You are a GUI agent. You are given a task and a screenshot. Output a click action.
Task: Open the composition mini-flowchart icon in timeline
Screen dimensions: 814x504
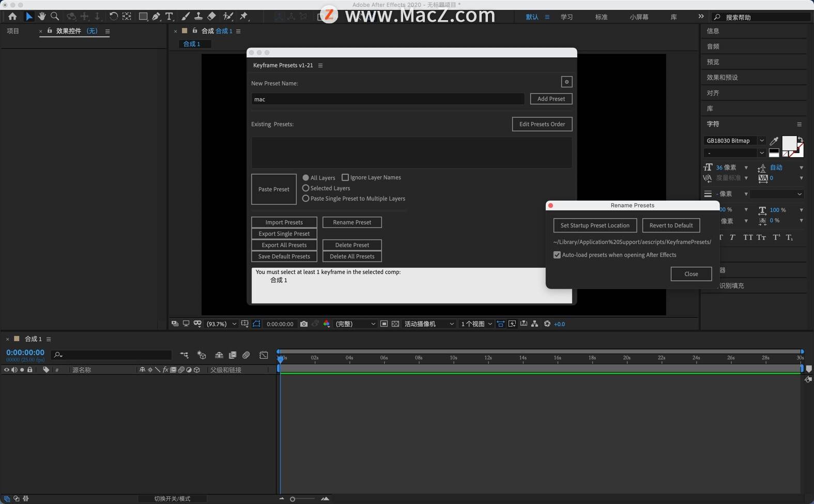pyautogui.click(x=184, y=355)
